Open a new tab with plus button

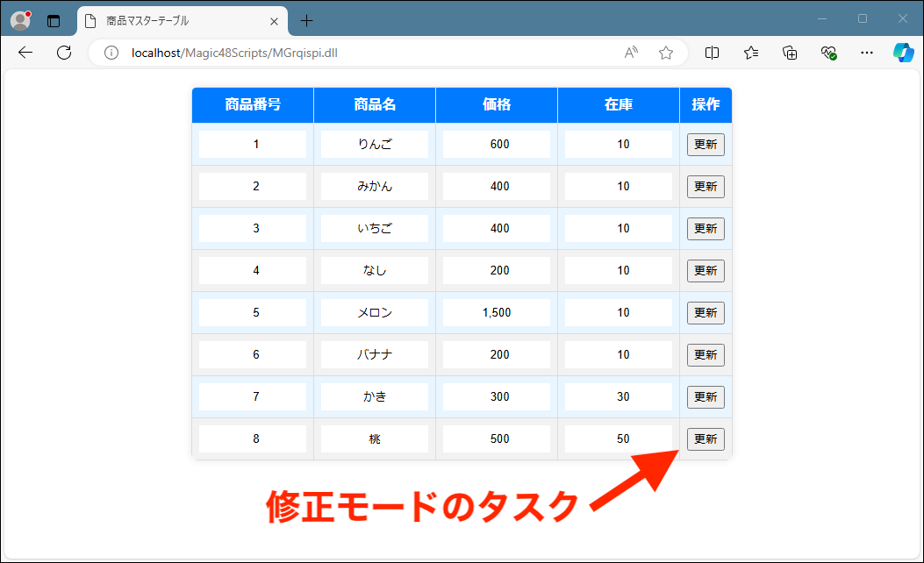pyautogui.click(x=306, y=20)
